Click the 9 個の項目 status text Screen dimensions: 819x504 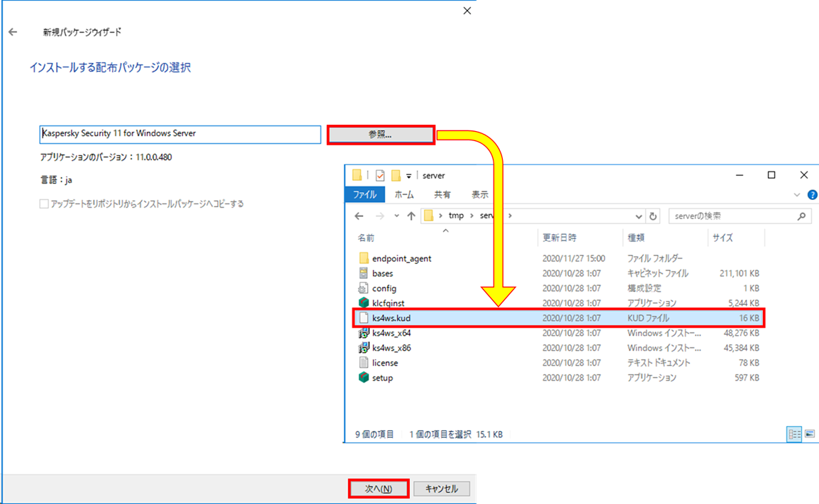[374, 435]
